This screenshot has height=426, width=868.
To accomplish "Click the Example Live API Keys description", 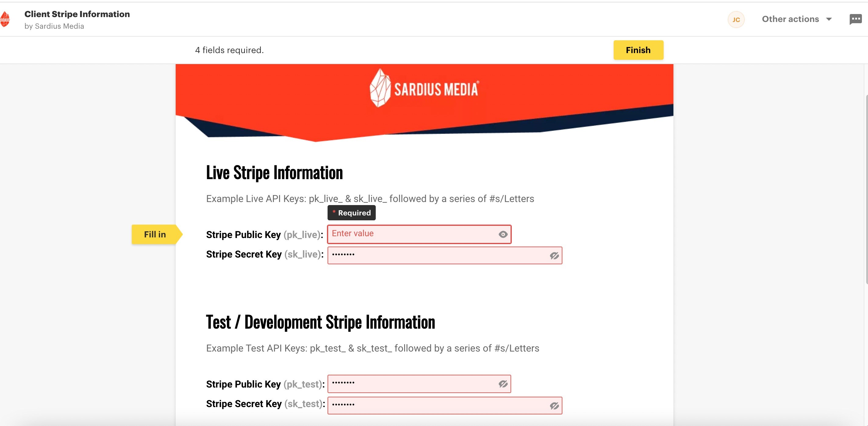I will click(370, 199).
